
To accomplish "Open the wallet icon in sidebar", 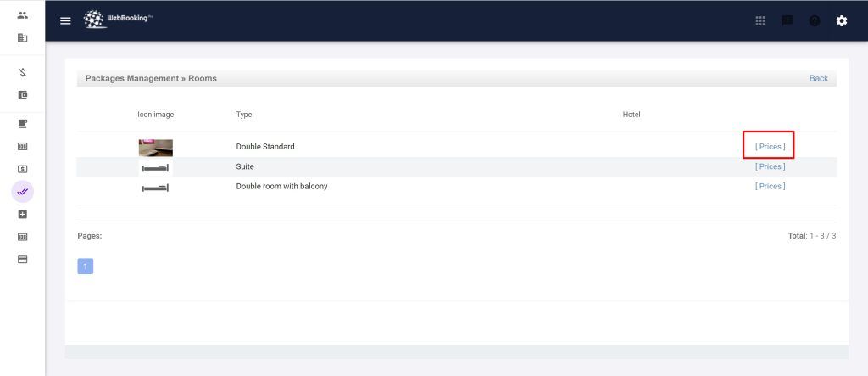I will tap(23, 95).
